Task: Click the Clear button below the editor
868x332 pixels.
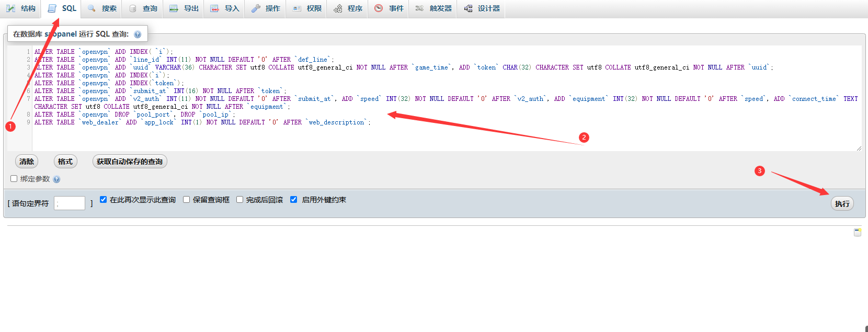Action: pos(27,162)
